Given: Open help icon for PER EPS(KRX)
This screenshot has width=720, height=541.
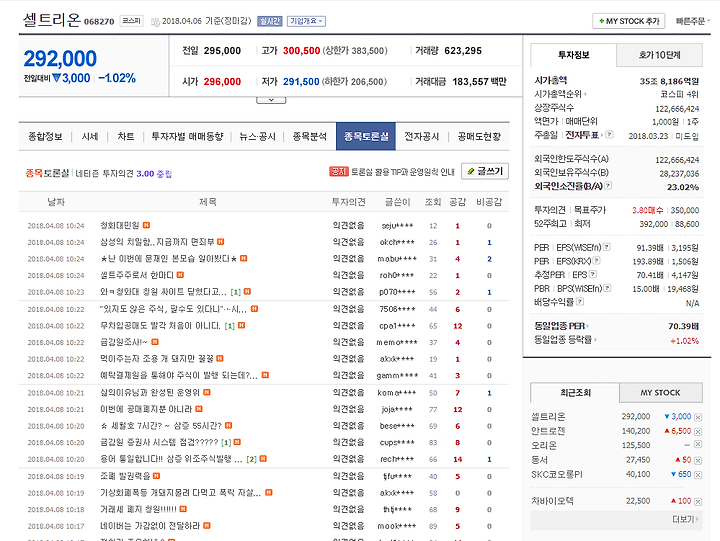Looking at the screenshot, I should (x=596, y=260).
